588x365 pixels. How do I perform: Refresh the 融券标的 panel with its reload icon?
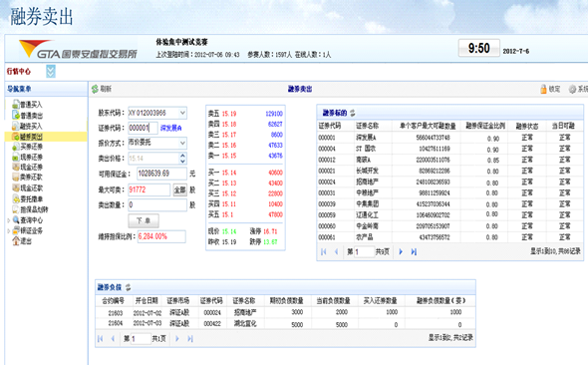353,113
